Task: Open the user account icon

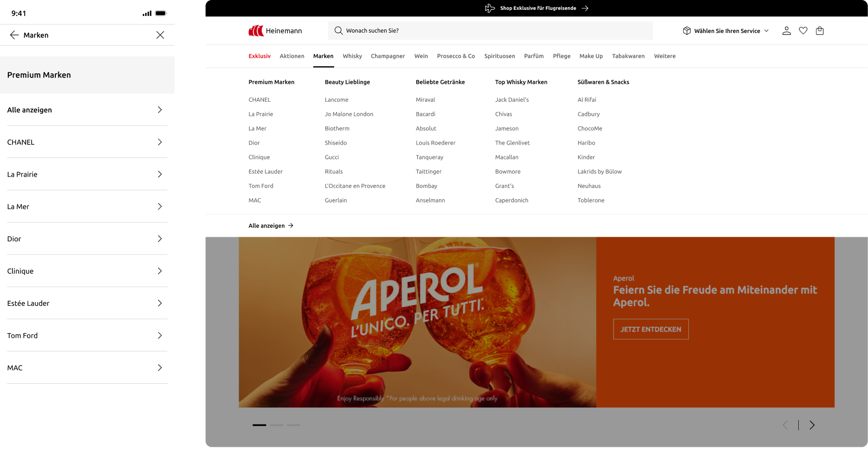Action: [786, 30]
